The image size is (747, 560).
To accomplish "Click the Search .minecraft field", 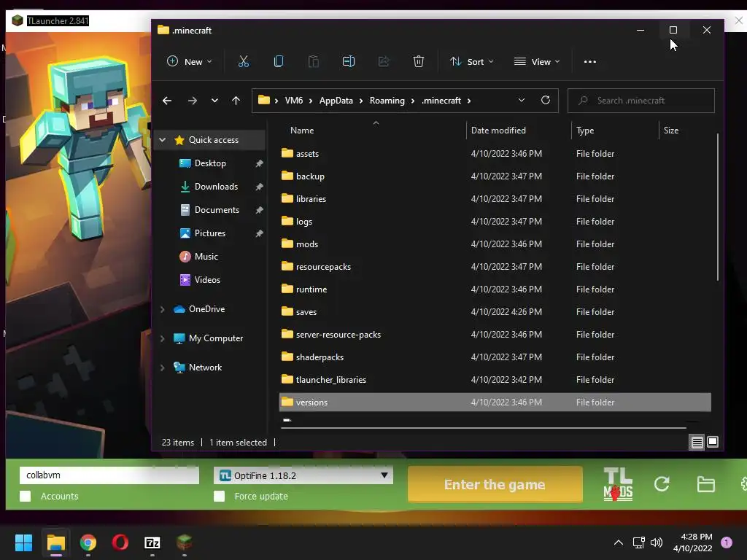I will coord(640,101).
